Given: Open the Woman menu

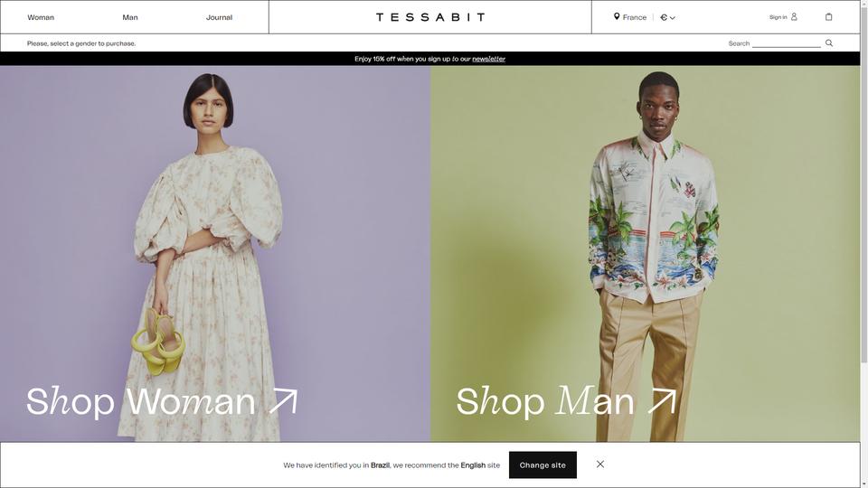Looking at the screenshot, I should (x=41, y=17).
